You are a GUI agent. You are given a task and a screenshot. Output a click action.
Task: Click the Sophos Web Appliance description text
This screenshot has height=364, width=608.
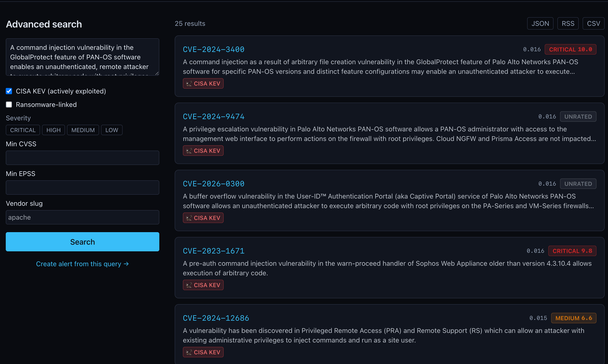point(387,268)
